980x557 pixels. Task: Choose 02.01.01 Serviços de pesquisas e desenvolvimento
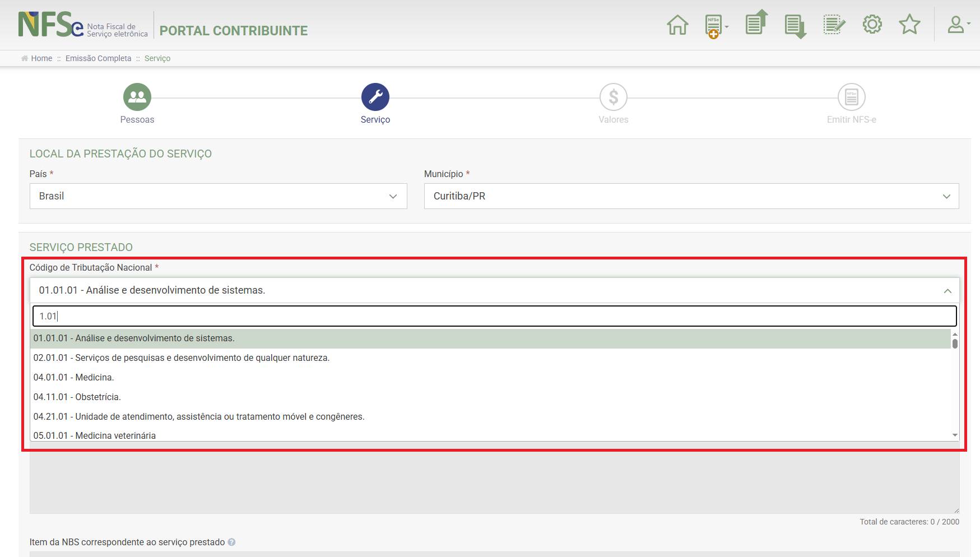point(181,358)
